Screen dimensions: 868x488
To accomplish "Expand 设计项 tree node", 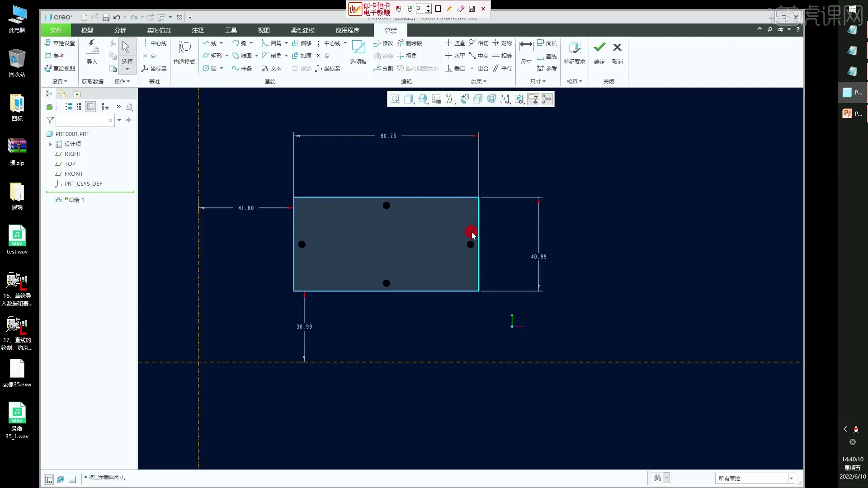I will (50, 144).
